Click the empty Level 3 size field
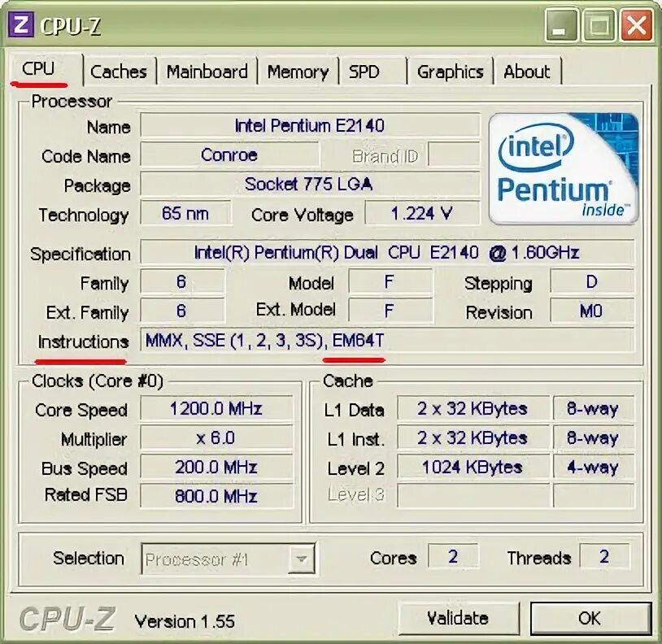The image size is (662, 644). click(473, 496)
